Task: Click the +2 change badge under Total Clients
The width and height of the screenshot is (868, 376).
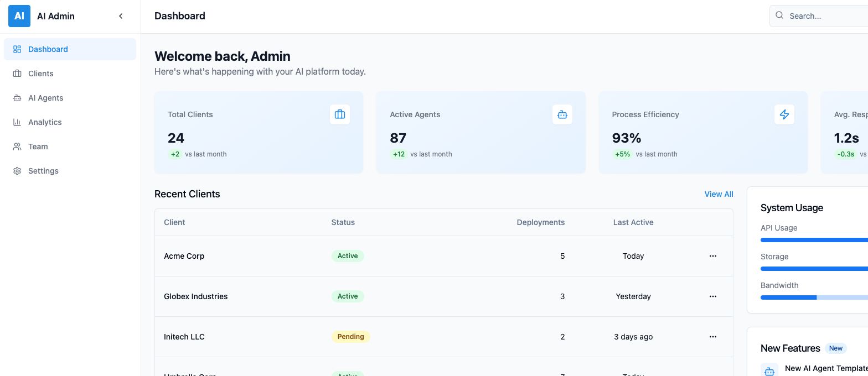Action: 175,154
